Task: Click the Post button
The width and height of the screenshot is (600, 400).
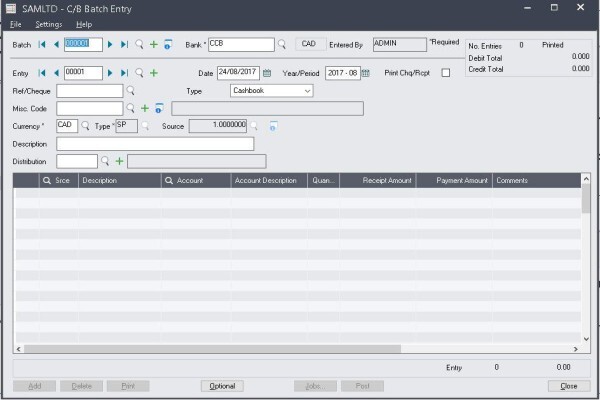Action: click(362, 386)
